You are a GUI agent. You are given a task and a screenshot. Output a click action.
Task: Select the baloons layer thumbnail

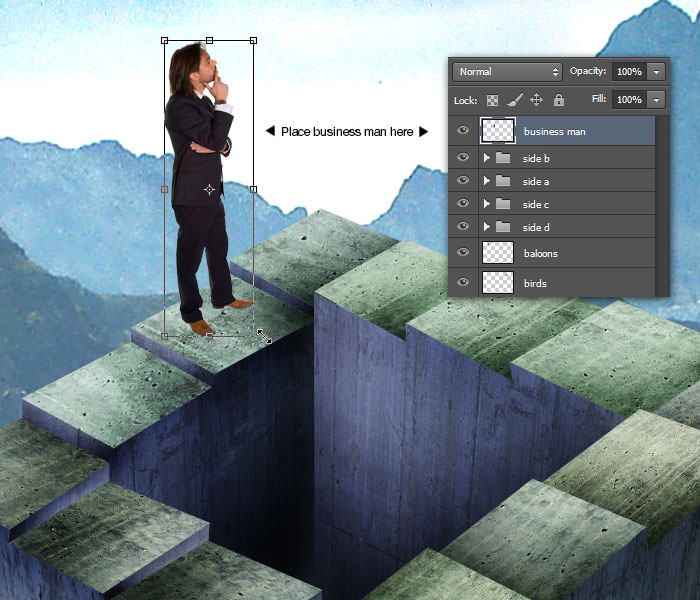[498, 253]
